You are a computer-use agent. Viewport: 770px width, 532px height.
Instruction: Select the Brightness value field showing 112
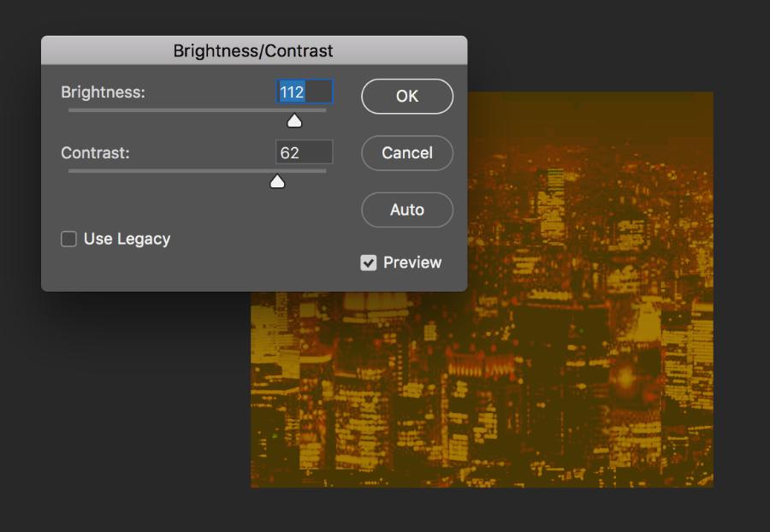pyautogui.click(x=305, y=92)
